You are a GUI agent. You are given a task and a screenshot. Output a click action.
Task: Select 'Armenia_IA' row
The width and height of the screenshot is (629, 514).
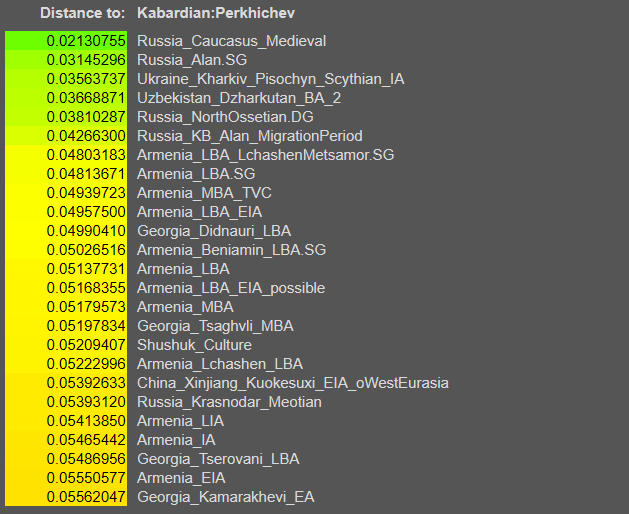click(176, 440)
